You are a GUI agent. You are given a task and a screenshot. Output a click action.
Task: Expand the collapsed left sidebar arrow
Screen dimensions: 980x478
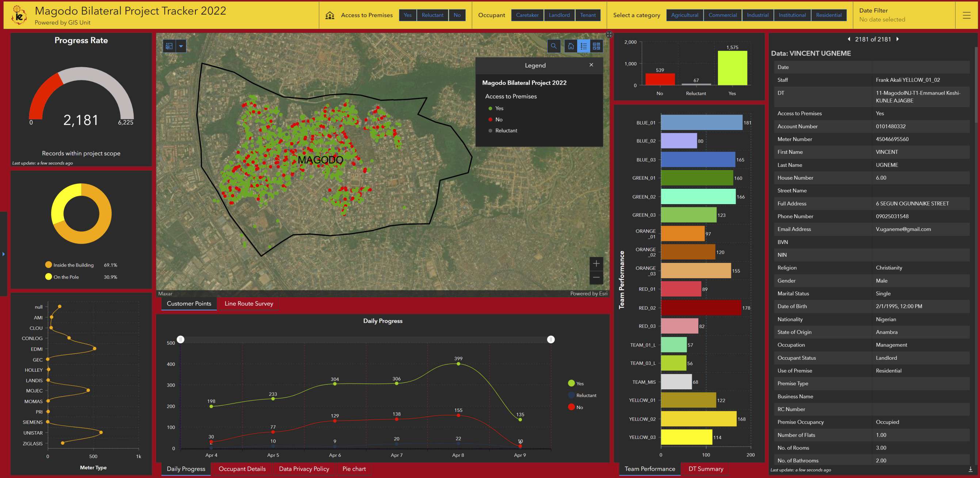point(3,254)
